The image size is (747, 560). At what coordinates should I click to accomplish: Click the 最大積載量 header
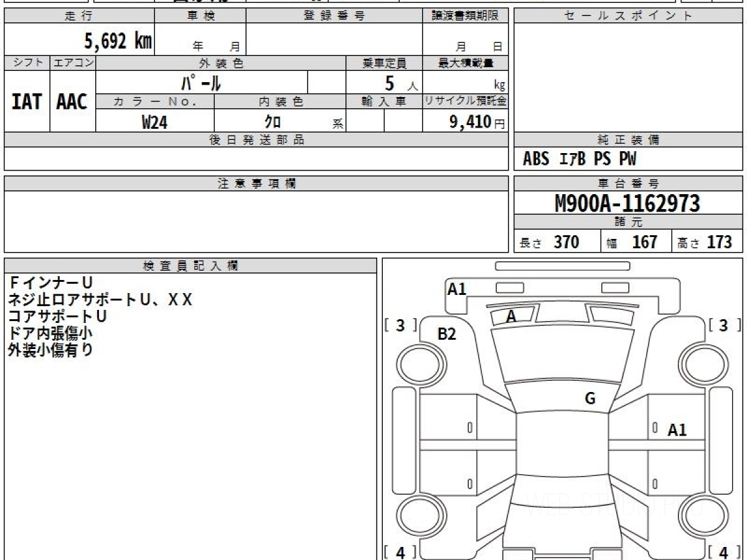(x=465, y=63)
